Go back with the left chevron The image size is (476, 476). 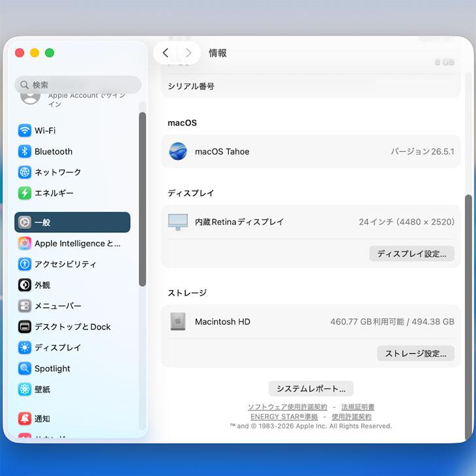click(166, 53)
